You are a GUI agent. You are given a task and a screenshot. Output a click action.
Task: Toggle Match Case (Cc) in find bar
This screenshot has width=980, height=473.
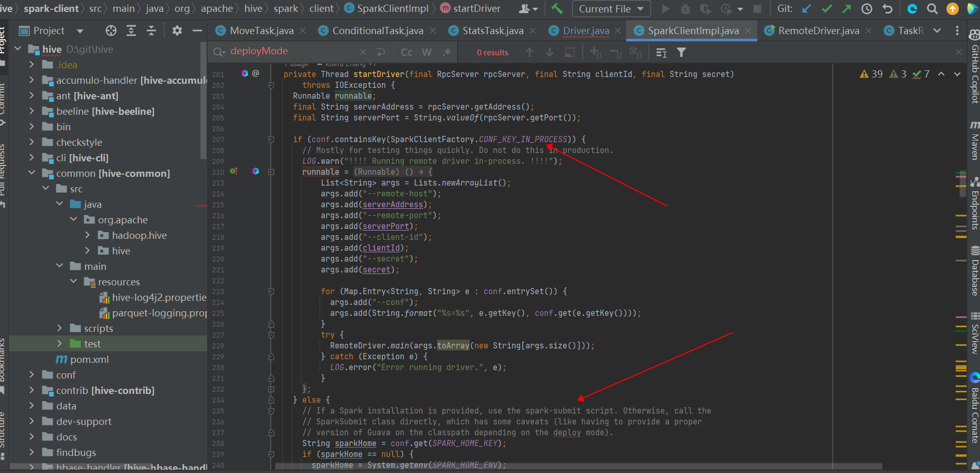point(407,52)
